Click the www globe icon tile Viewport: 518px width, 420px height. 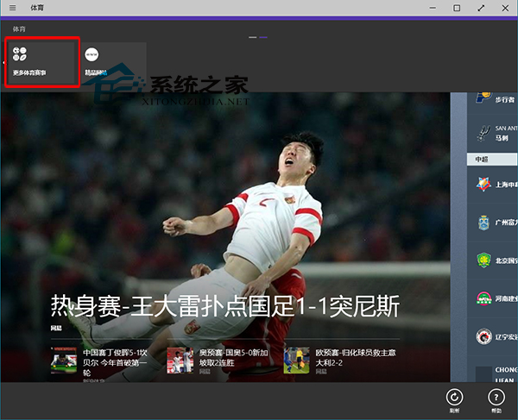(x=92, y=55)
